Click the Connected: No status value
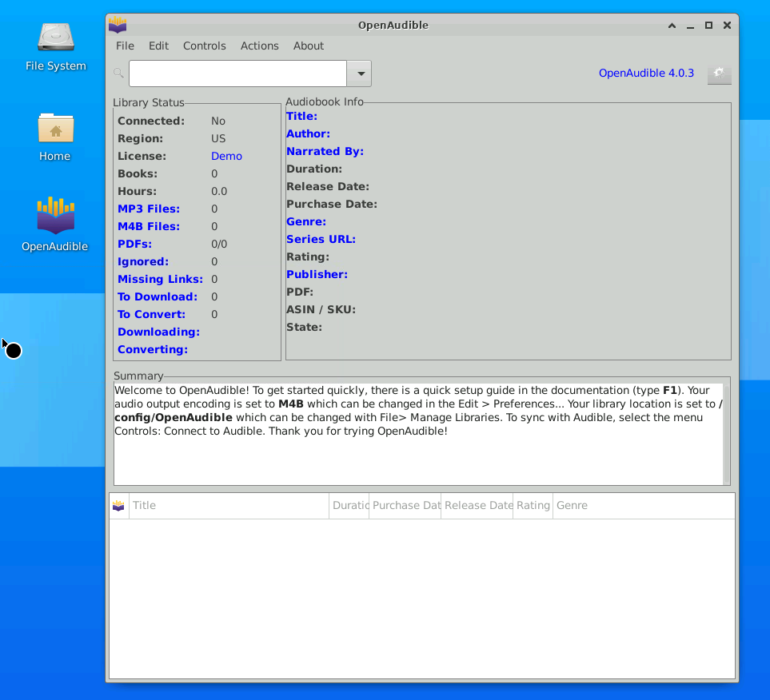This screenshot has height=700, width=770. coord(218,121)
